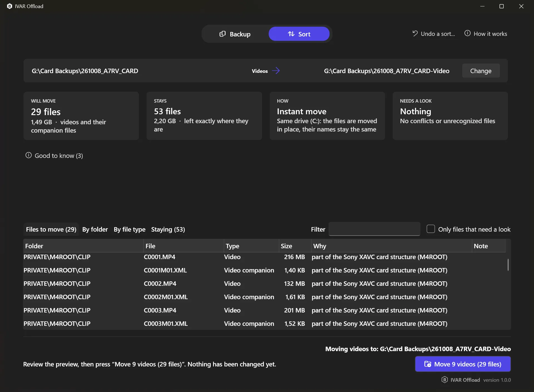Click the IVAR Offload footer logo icon

point(444,379)
